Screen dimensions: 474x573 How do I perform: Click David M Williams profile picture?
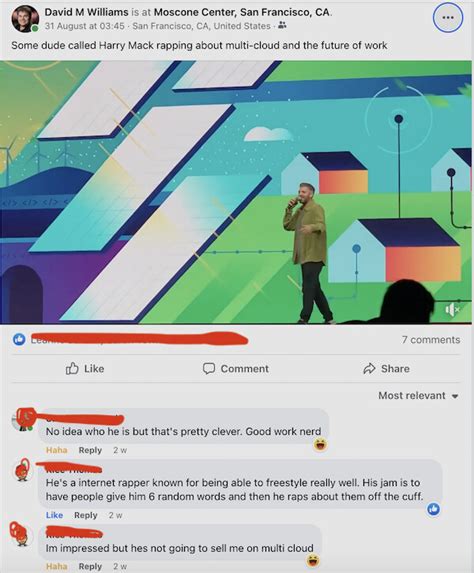click(x=25, y=19)
